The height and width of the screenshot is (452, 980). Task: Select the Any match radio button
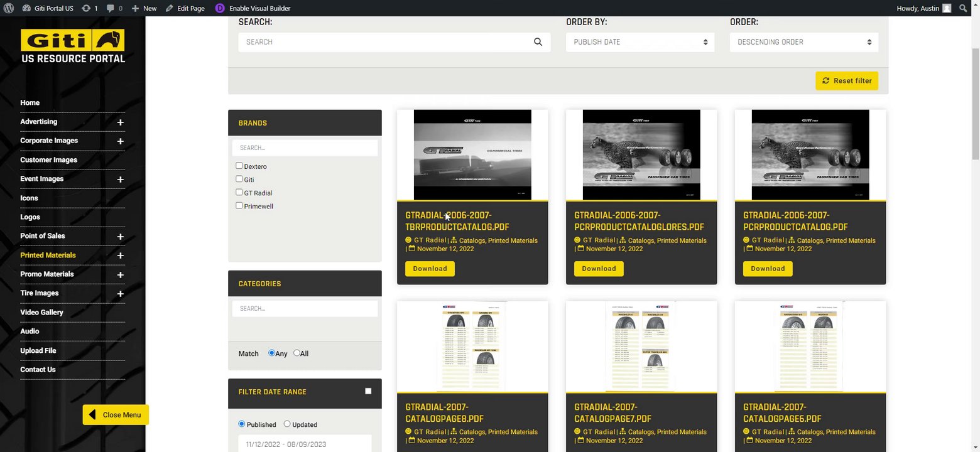[x=271, y=353]
